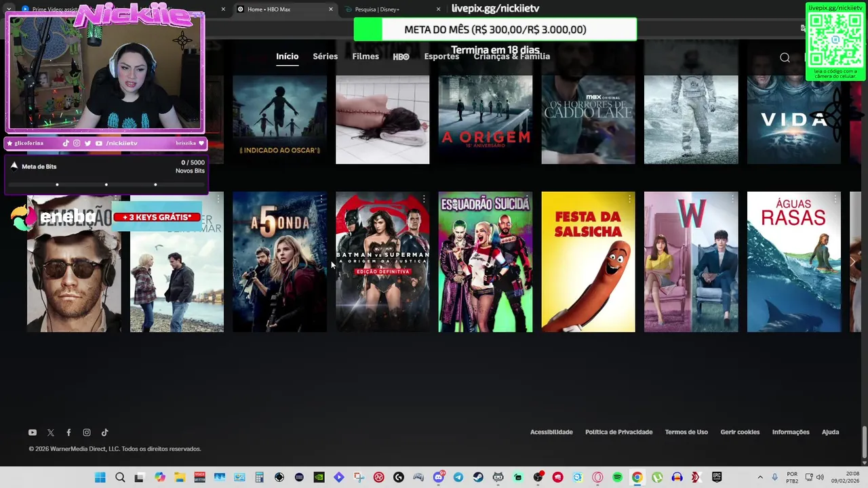Open the W series poster

[x=691, y=262]
